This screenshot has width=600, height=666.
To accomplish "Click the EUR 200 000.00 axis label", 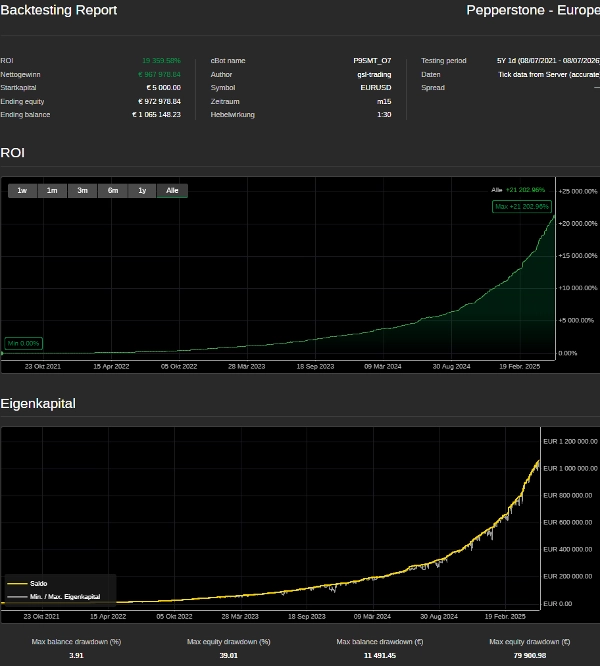I will pyautogui.click(x=568, y=577).
